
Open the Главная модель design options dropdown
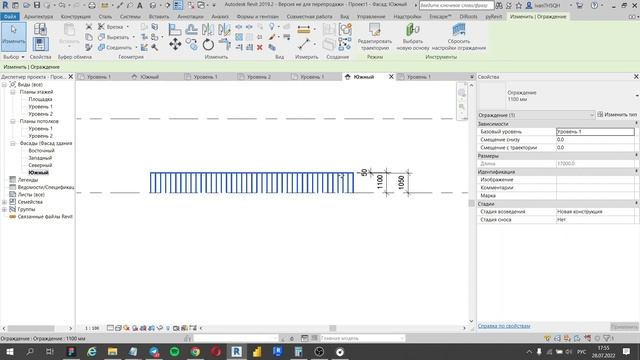point(362,338)
